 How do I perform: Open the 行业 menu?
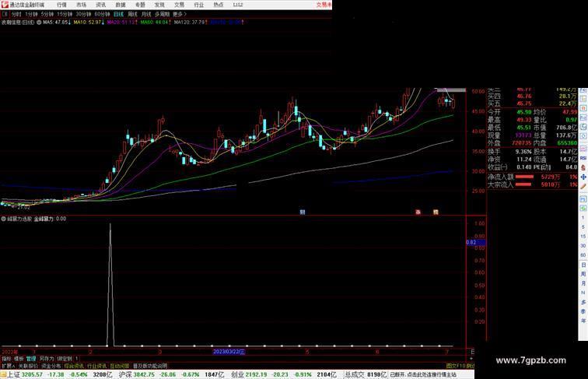coord(199,5)
